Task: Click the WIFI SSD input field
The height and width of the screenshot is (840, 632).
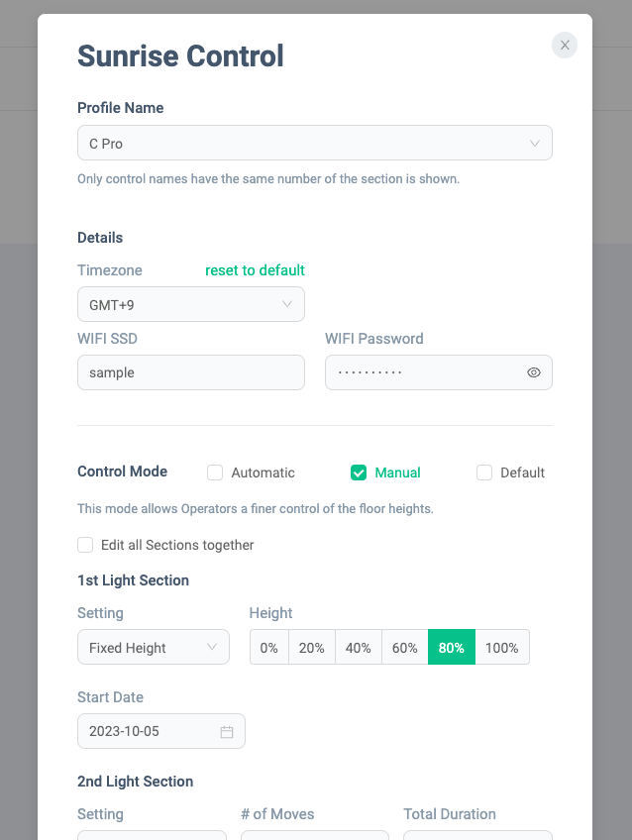Action: pyautogui.click(x=191, y=372)
